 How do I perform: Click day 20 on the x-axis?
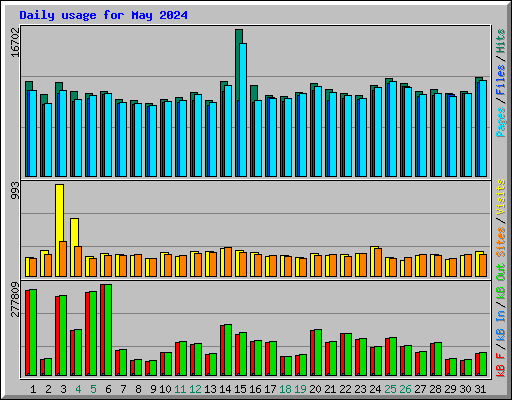pos(315,389)
